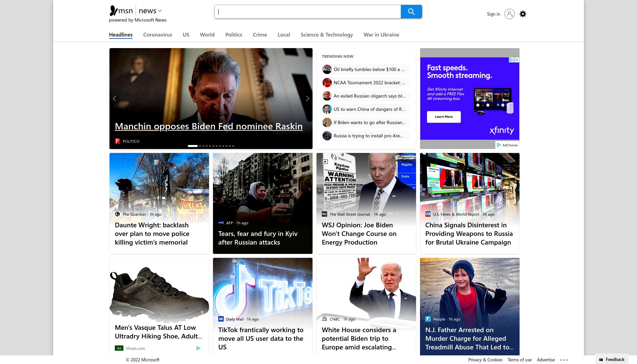
Task: Open China Signals Disinterest weapons article
Action: [x=469, y=234]
